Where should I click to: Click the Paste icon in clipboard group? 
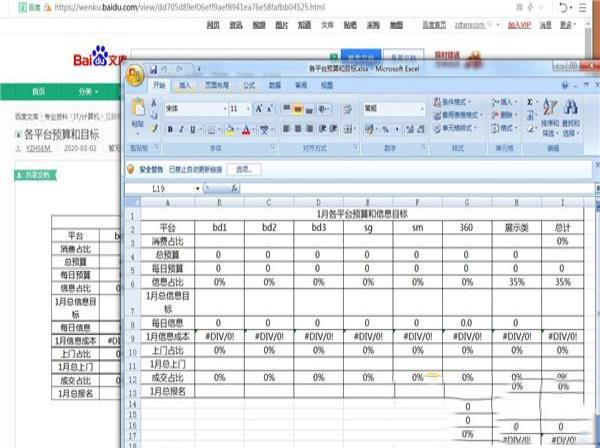pyautogui.click(x=138, y=108)
